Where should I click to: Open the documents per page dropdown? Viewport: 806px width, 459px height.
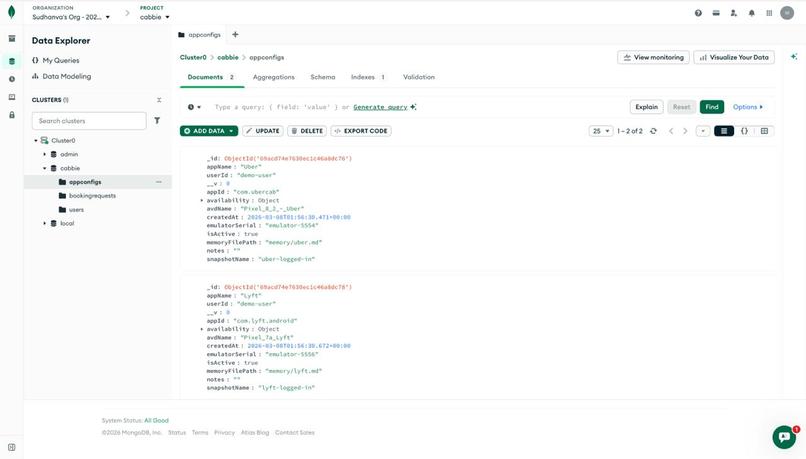point(601,131)
